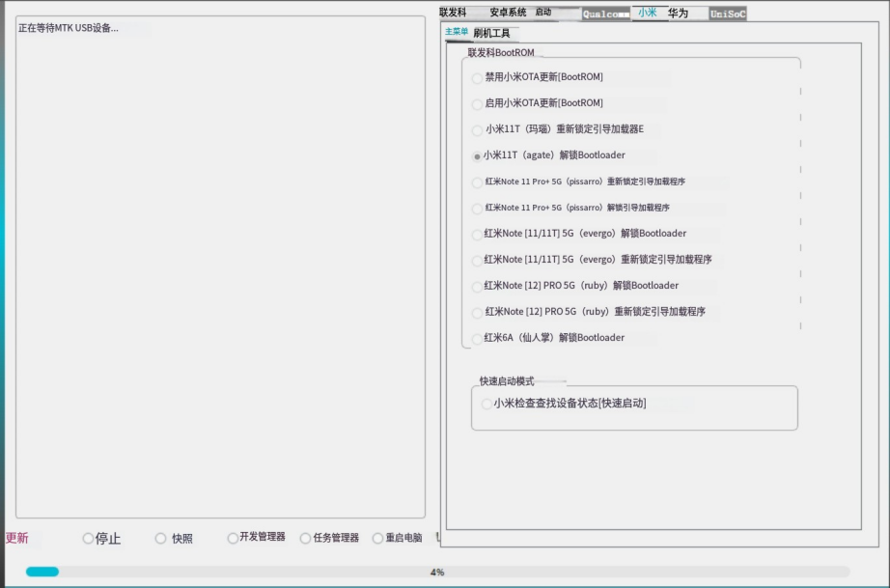Switch to the 华为 tab
The height and width of the screenshot is (588, 890).
pos(678,14)
